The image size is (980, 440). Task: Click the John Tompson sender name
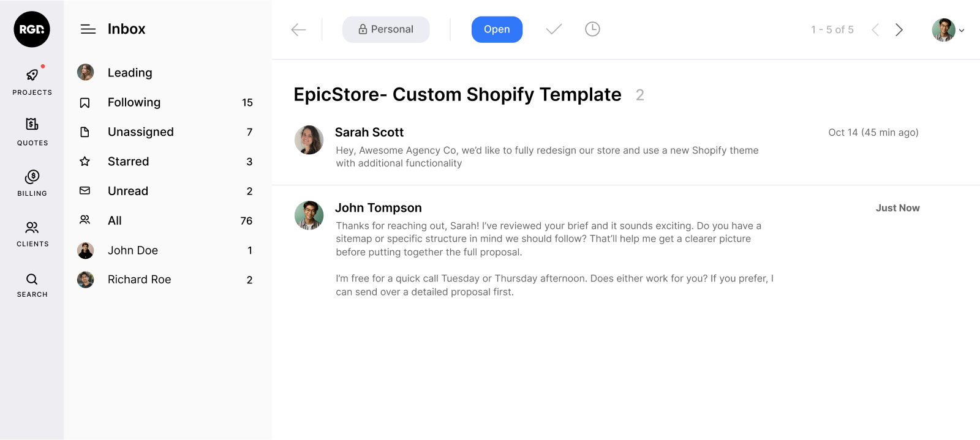pos(379,208)
